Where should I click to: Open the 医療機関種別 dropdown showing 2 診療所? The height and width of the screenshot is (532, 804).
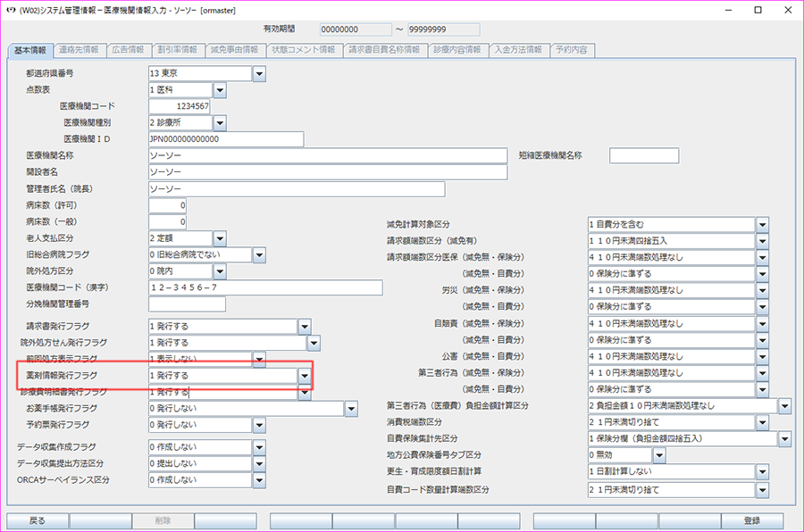pyautogui.click(x=219, y=122)
